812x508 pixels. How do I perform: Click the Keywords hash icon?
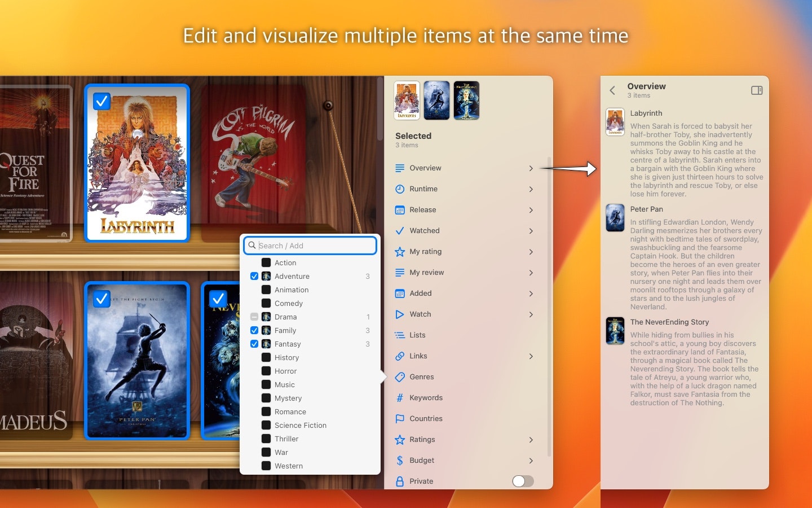(400, 398)
